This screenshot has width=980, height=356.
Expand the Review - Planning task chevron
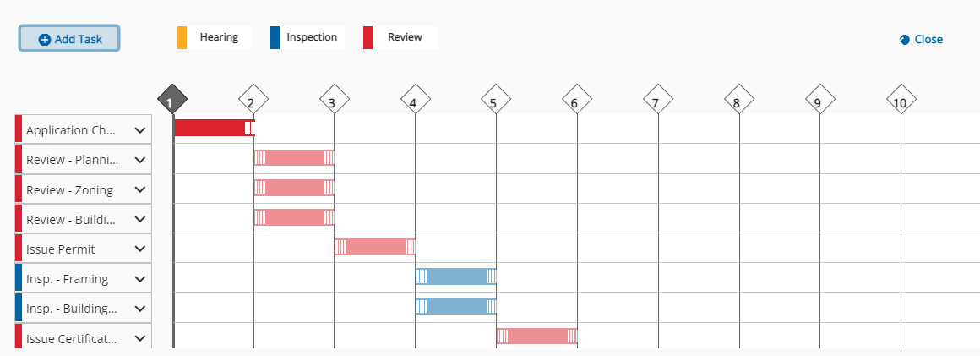[x=139, y=160]
